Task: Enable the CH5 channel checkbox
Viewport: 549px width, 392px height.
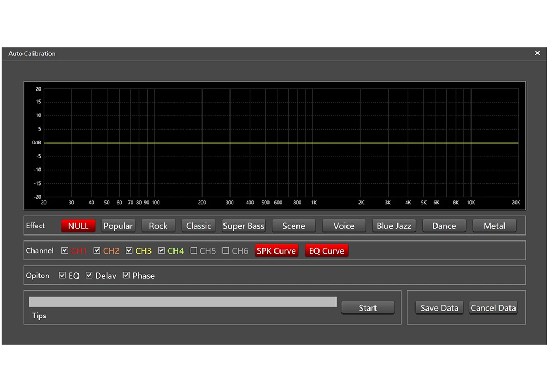Action: pos(194,250)
